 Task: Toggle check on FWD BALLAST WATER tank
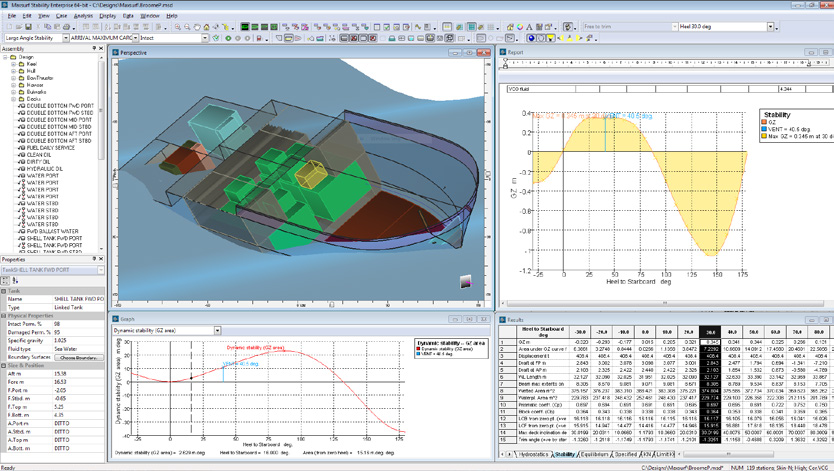point(21,231)
